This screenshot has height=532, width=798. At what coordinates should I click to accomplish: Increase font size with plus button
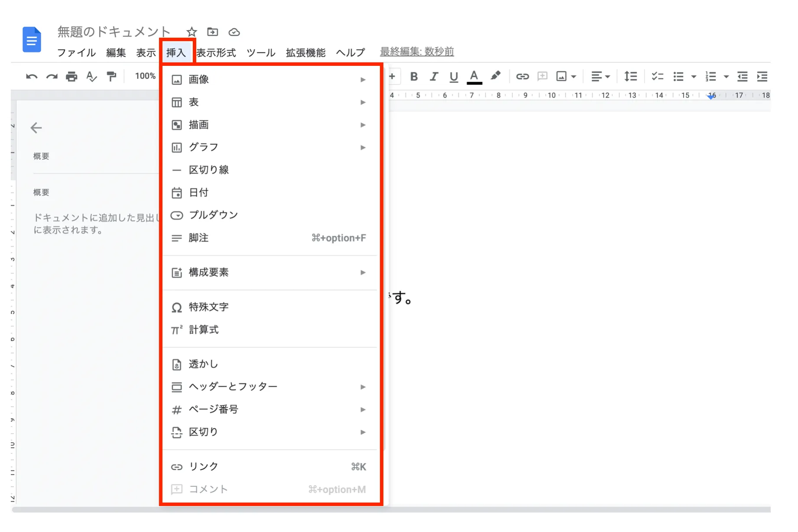click(392, 77)
